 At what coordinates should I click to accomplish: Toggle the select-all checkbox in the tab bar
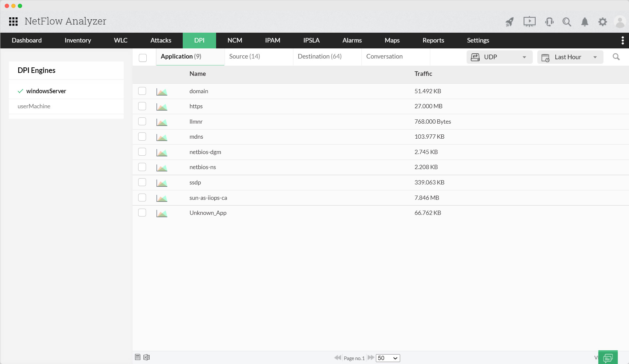point(143,58)
